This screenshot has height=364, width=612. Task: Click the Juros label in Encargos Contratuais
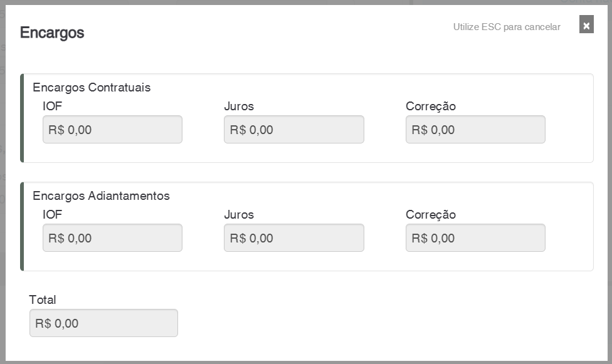pos(239,106)
